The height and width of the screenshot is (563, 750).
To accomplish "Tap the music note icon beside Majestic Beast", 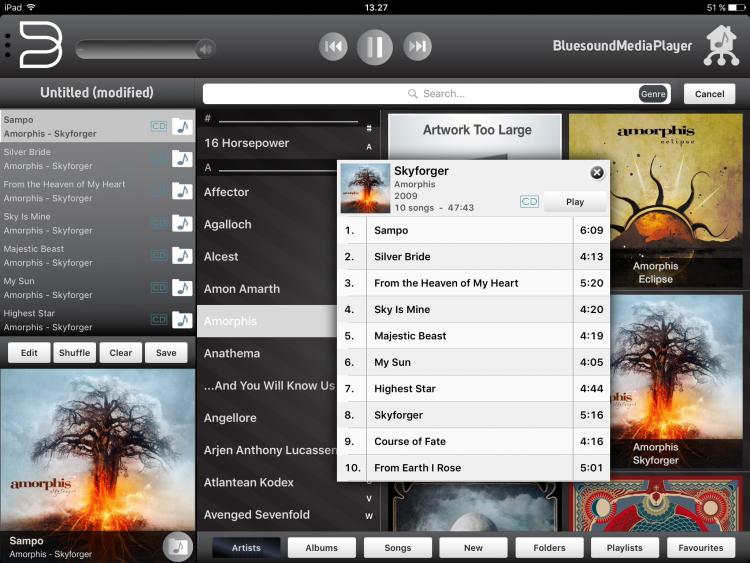I will (182, 255).
